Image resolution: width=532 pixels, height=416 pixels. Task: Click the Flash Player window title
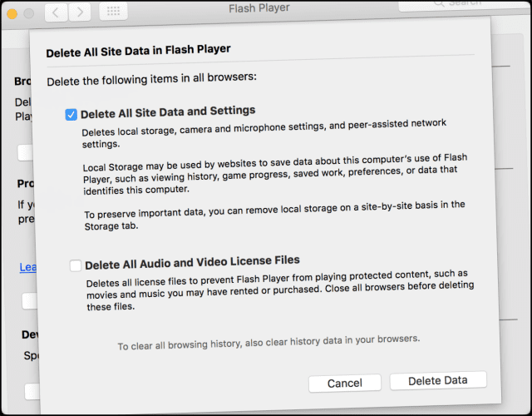pyautogui.click(x=259, y=8)
